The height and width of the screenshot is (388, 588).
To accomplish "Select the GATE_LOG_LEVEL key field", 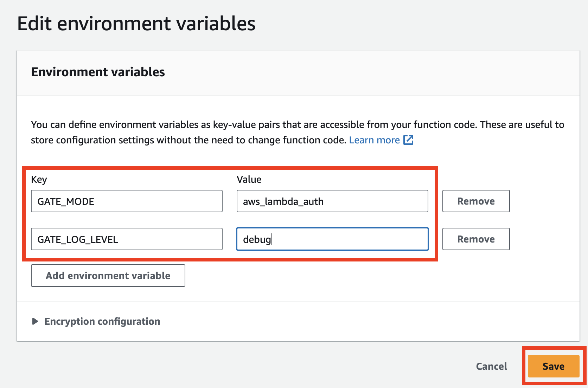I will pyautogui.click(x=127, y=239).
